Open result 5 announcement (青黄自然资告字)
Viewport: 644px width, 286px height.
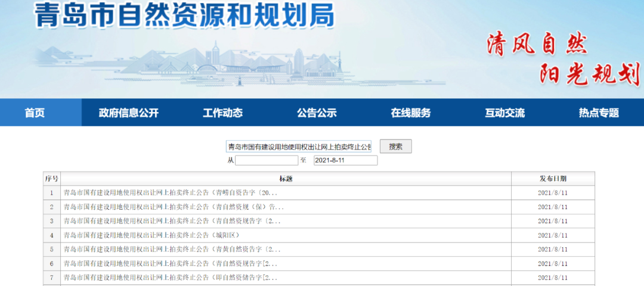[x=172, y=250]
